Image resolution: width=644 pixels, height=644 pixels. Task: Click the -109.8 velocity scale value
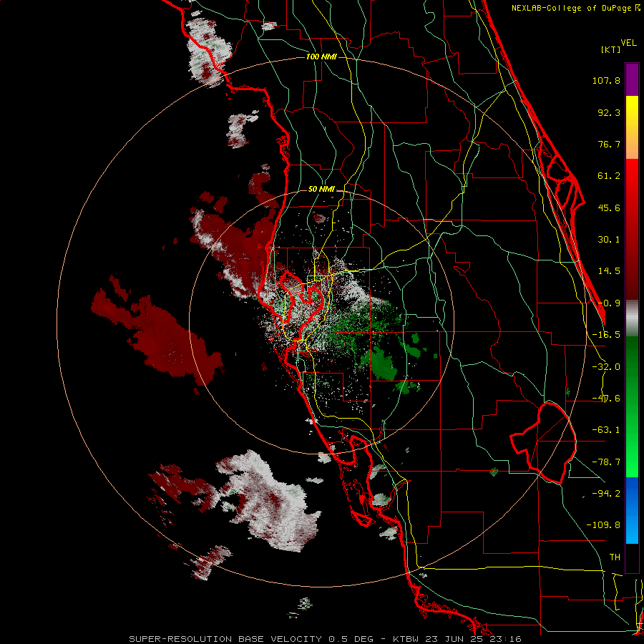coord(603,525)
